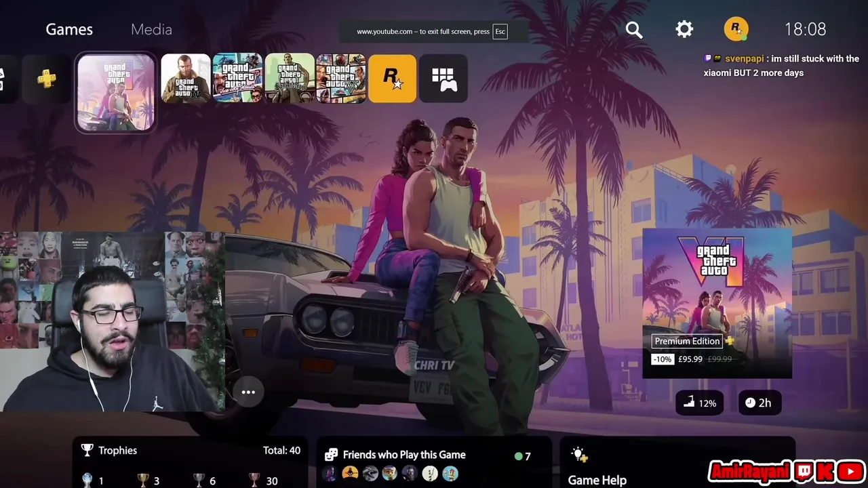Click the silver trophy count 6
The image size is (868, 488).
[x=212, y=481]
